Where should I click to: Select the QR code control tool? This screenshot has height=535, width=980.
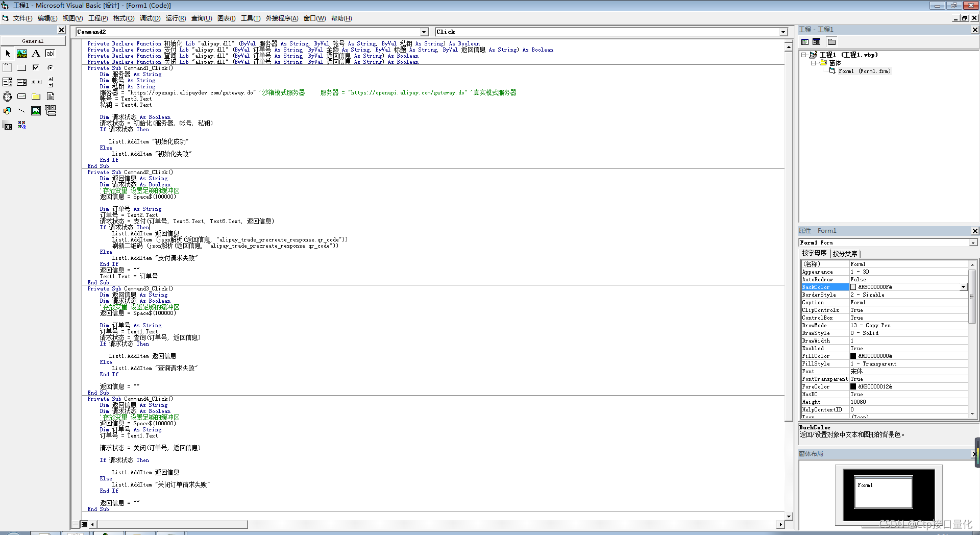(22, 125)
